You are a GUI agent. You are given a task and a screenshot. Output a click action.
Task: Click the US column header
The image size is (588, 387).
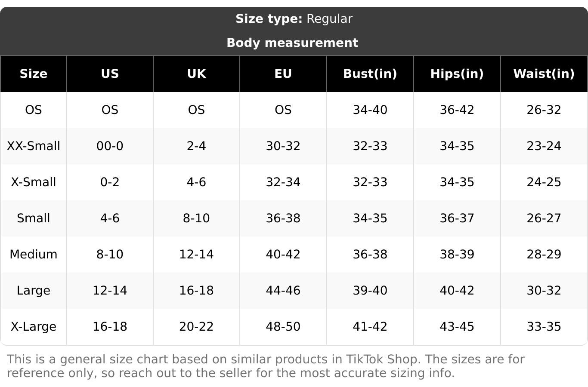pyautogui.click(x=110, y=74)
